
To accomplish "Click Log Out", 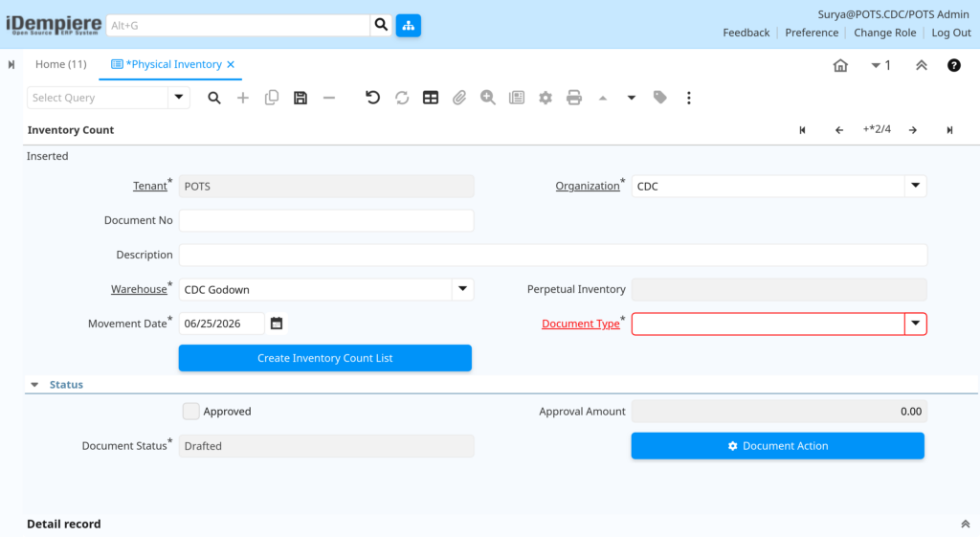I will [x=951, y=33].
